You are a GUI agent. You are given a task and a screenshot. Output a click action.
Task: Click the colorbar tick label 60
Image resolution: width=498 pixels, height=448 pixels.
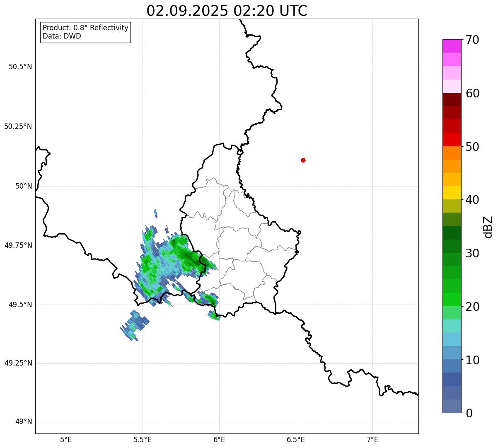(x=472, y=93)
